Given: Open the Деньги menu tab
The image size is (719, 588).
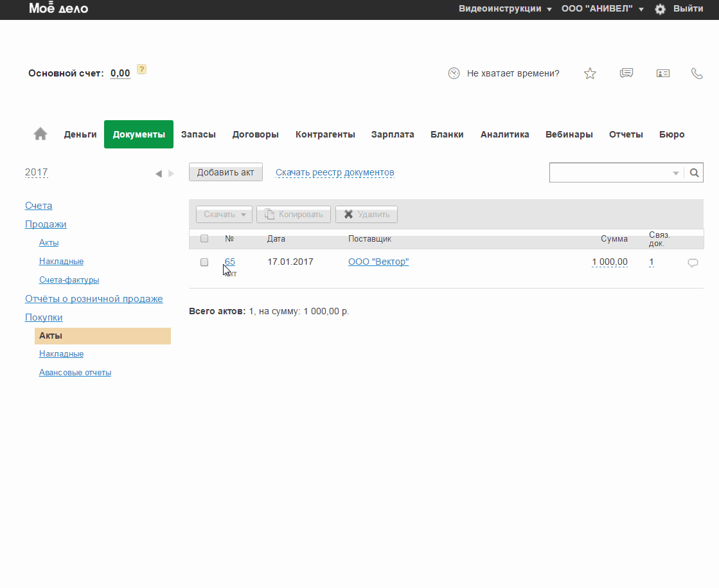Looking at the screenshot, I should 80,134.
